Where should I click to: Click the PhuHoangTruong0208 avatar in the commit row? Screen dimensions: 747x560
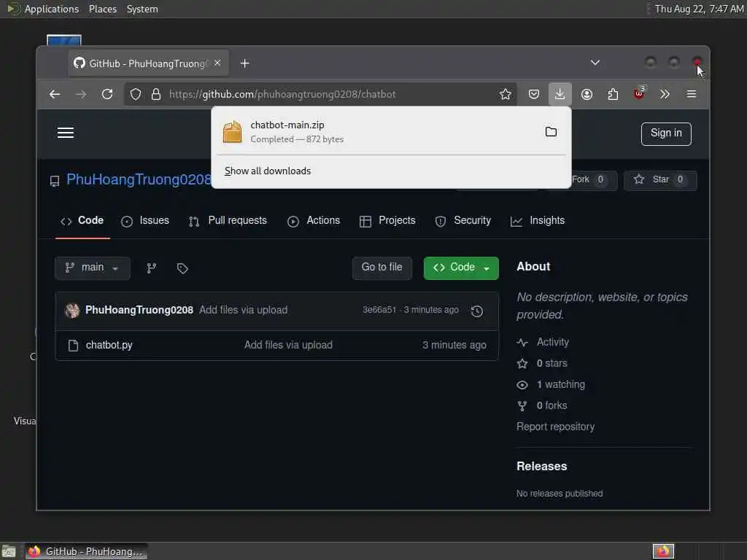(x=72, y=311)
